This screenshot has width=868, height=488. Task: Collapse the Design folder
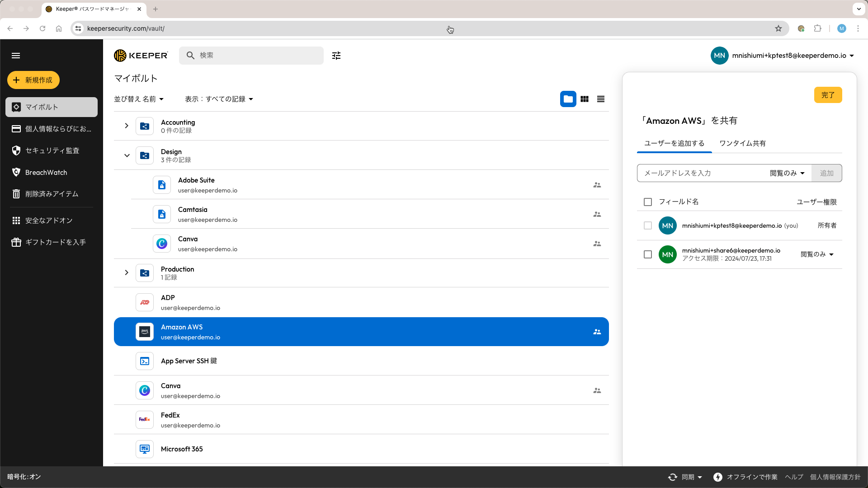pyautogui.click(x=127, y=155)
